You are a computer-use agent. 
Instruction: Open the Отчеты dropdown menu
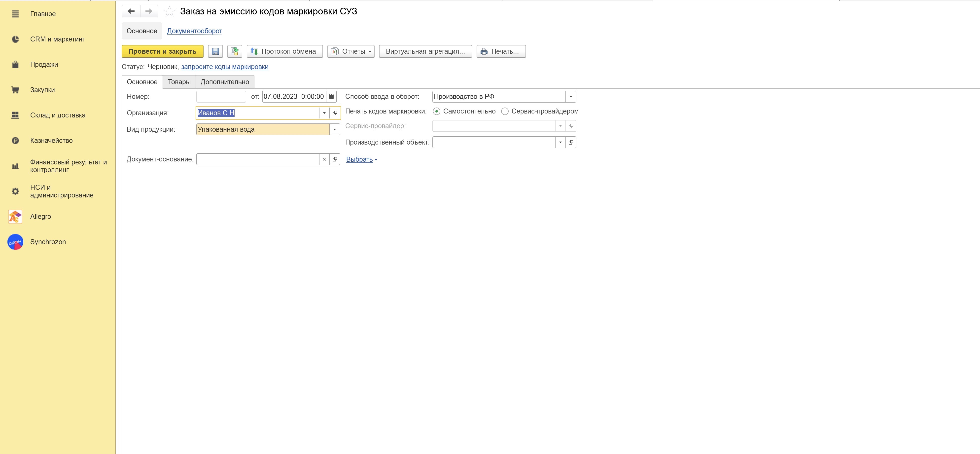click(351, 51)
